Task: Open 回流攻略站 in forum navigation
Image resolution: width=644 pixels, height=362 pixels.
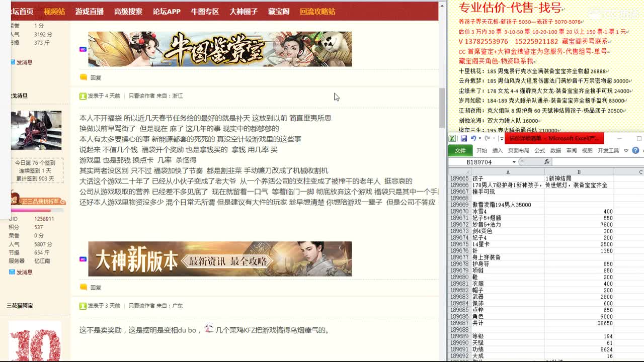Action: click(x=317, y=11)
